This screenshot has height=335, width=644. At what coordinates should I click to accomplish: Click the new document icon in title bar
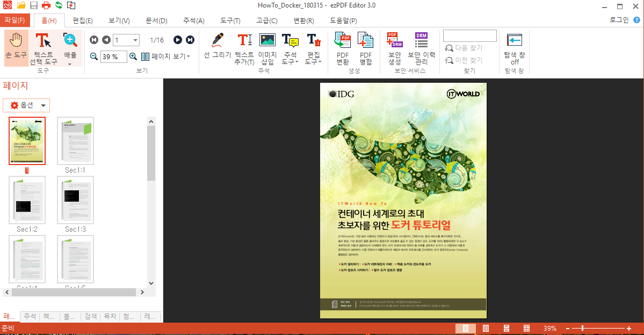(71, 5)
